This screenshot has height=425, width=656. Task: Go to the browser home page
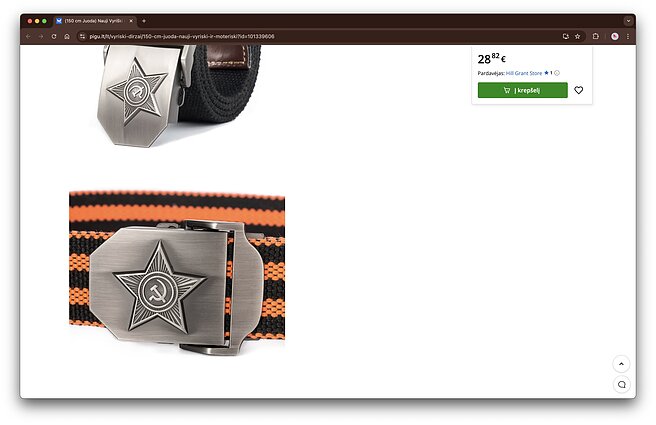click(x=67, y=36)
